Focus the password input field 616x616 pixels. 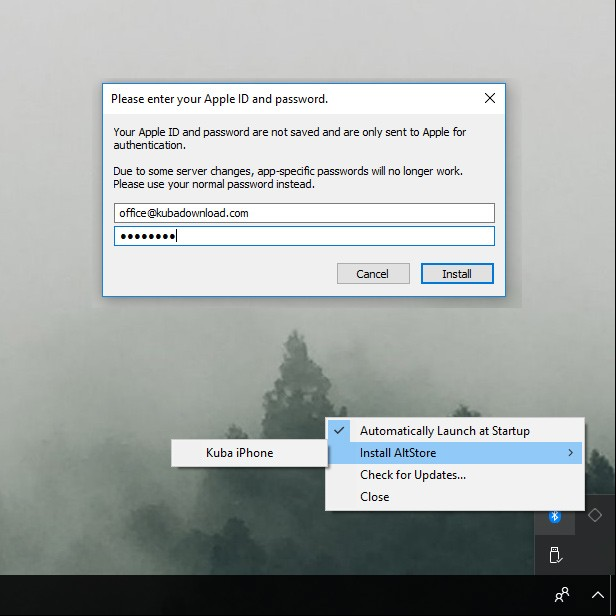point(304,236)
